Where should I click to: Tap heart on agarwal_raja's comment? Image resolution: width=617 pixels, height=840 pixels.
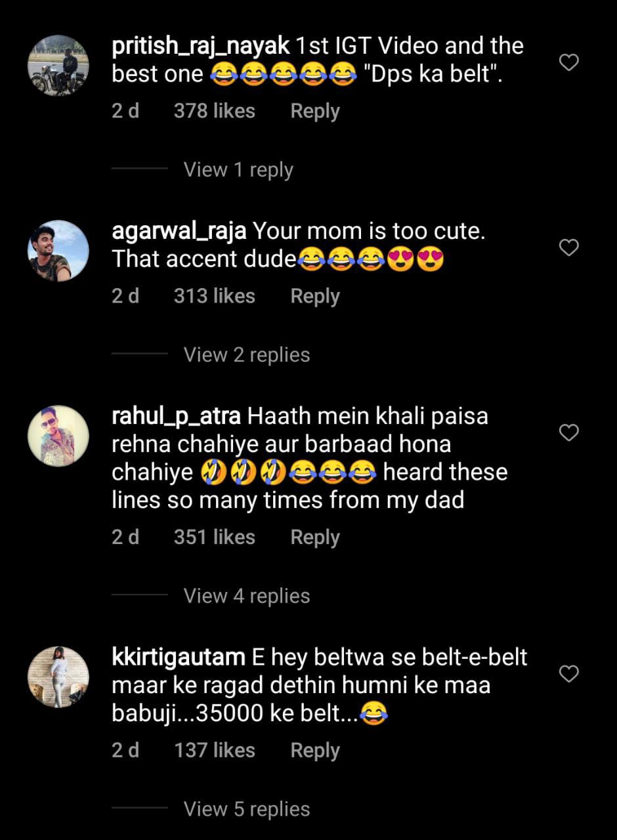(x=568, y=248)
